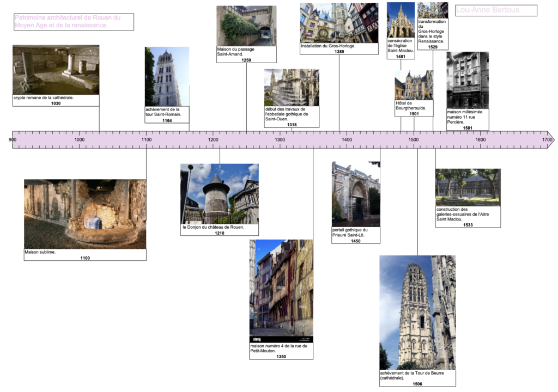Select the Aitre Saint Maclou galleries photo
This screenshot has width=558, height=392.
click(x=468, y=187)
